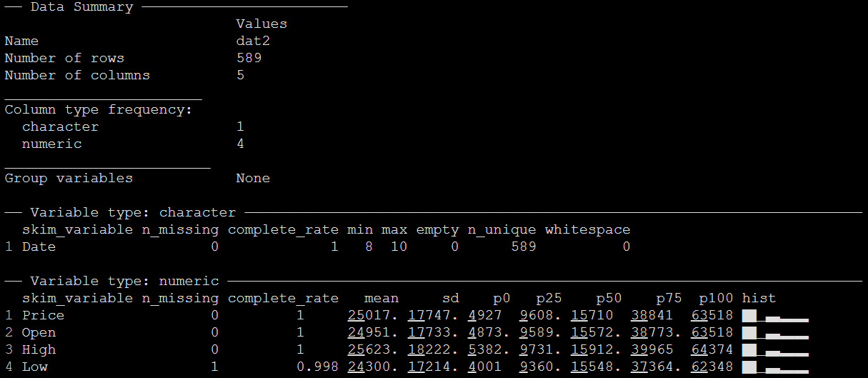
Task: Click the High row histogram sparkline
Action: tap(774, 350)
